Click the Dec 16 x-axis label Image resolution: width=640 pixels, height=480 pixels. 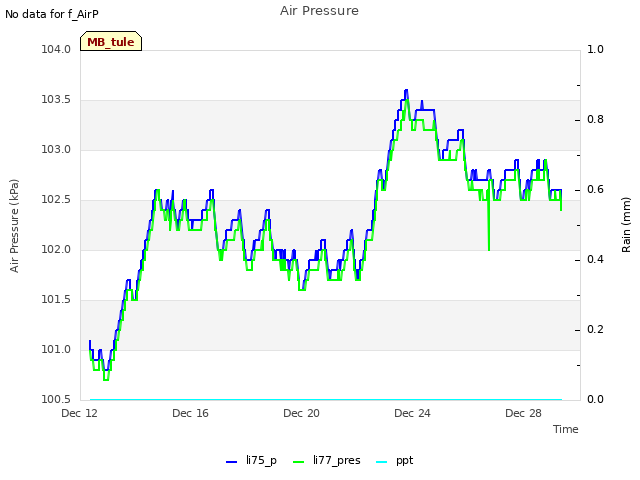click(x=190, y=413)
